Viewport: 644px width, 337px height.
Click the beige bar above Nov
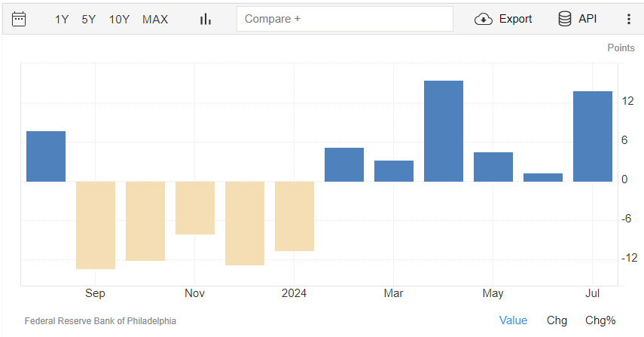tap(195, 208)
